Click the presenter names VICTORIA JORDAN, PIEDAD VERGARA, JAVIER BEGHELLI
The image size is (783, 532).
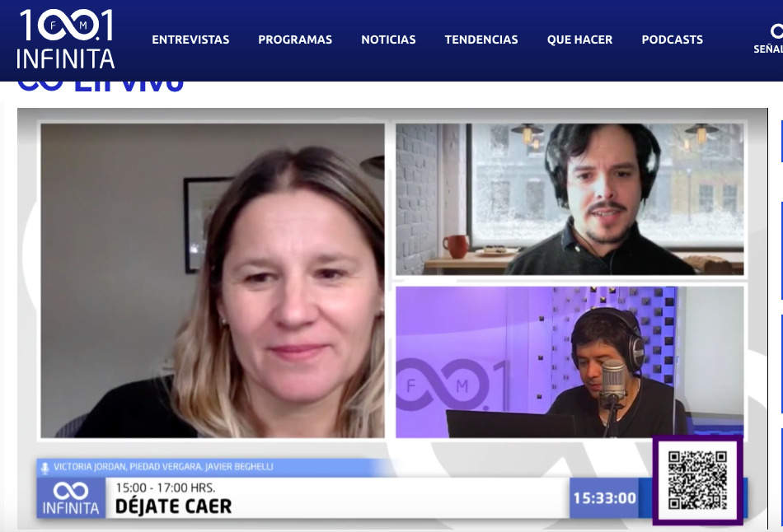point(163,467)
